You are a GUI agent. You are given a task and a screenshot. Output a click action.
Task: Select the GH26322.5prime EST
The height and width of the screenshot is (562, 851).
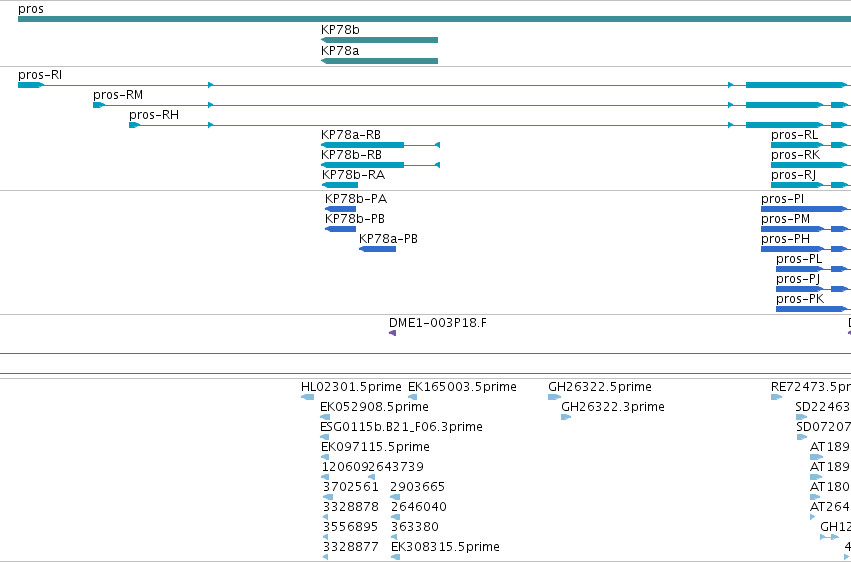click(555, 397)
